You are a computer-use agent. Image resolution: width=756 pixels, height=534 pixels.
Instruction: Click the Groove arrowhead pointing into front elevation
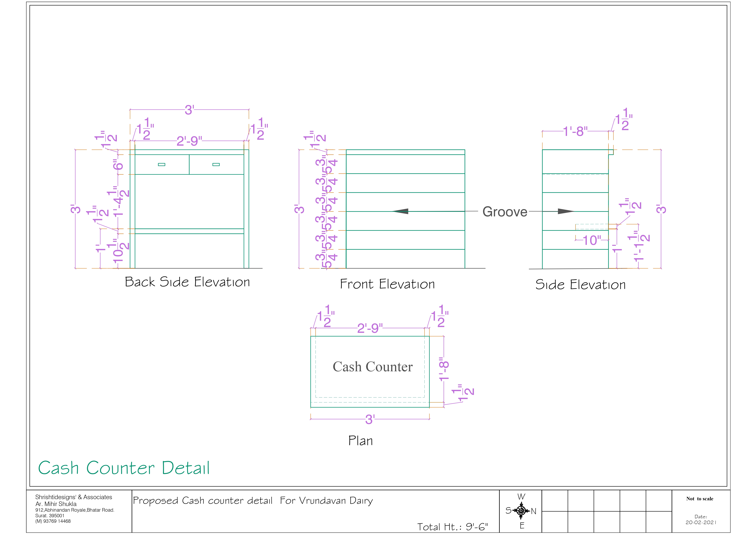pos(400,211)
